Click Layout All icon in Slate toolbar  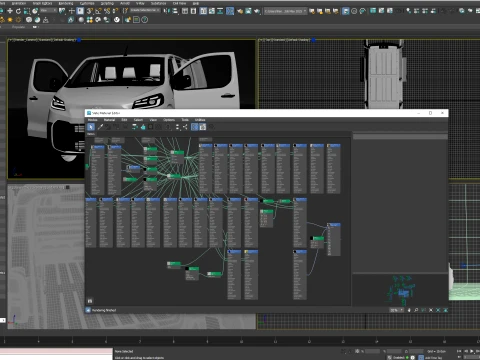coord(177,127)
